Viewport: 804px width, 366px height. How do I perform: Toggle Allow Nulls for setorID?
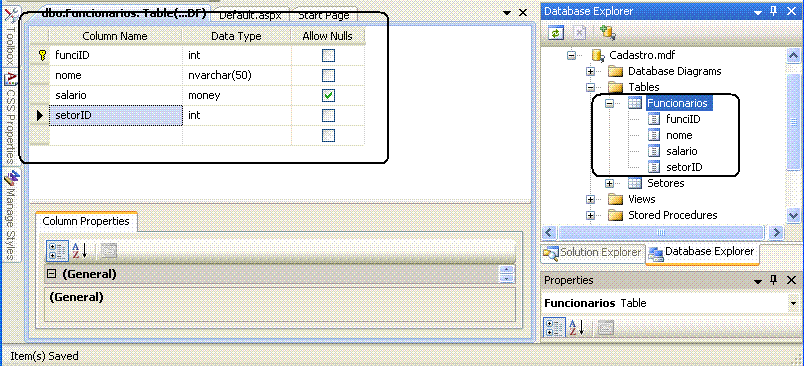point(328,115)
